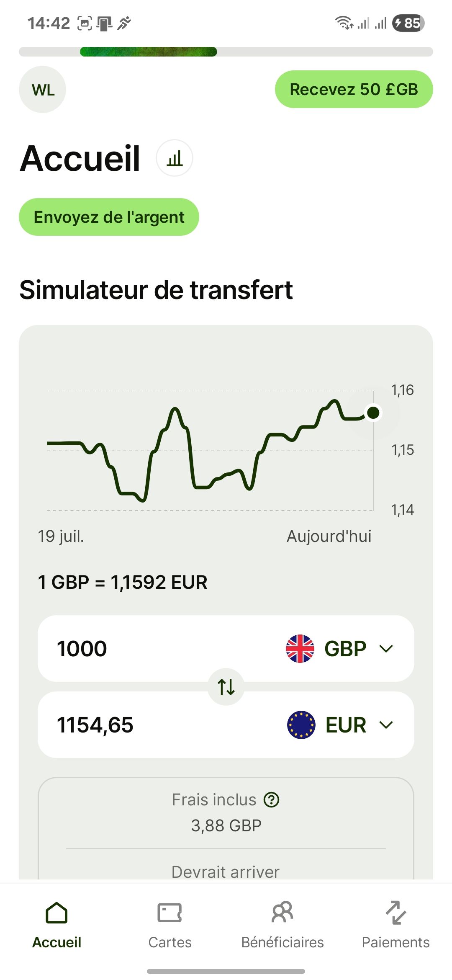Open the Frais inclus help icon

coord(272,800)
